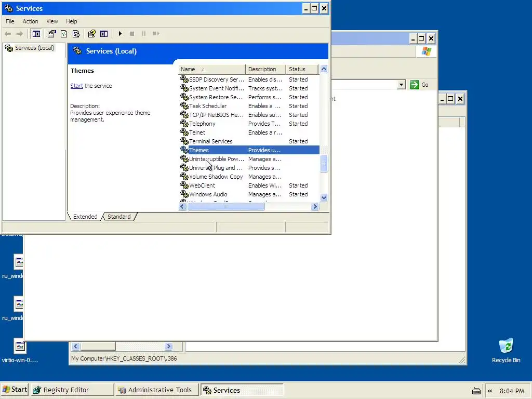The height and width of the screenshot is (399, 532).
Task: Click the Services taskbar button
Action: click(242, 390)
